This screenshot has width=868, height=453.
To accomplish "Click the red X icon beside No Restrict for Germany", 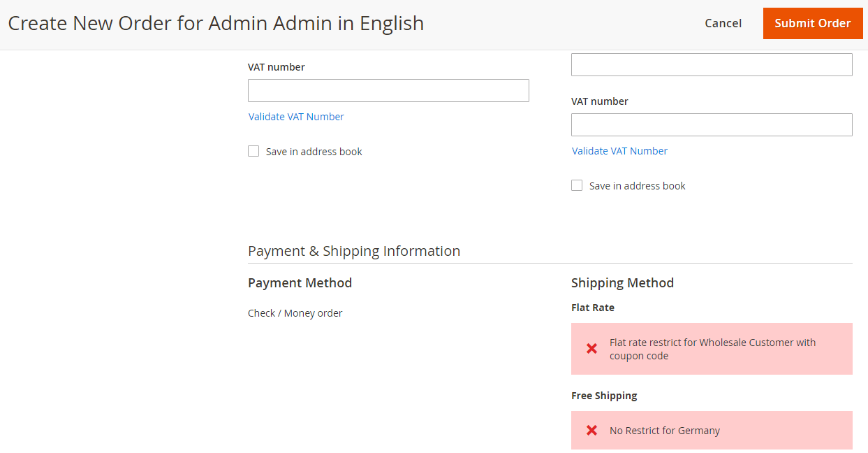I will pyautogui.click(x=591, y=430).
